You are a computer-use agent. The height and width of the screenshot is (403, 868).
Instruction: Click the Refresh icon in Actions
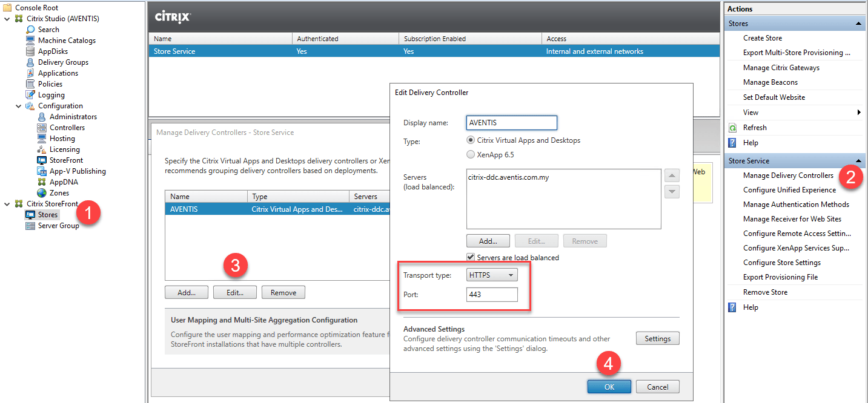[732, 128]
